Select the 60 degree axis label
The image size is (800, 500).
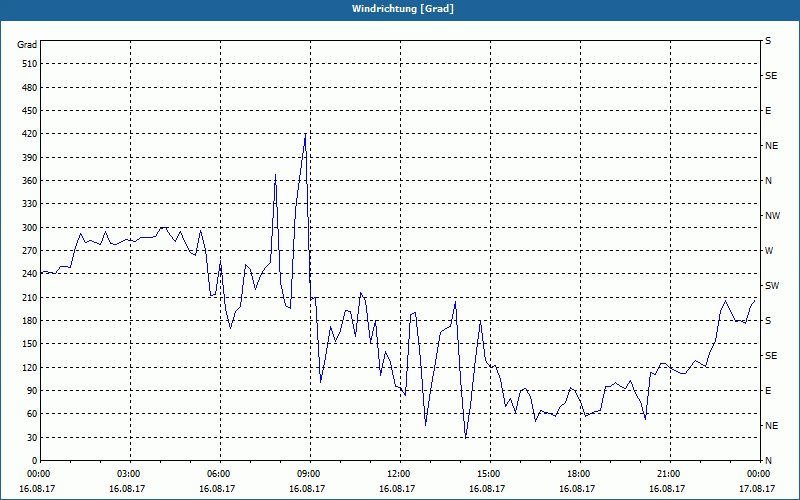tap(32, 414)
